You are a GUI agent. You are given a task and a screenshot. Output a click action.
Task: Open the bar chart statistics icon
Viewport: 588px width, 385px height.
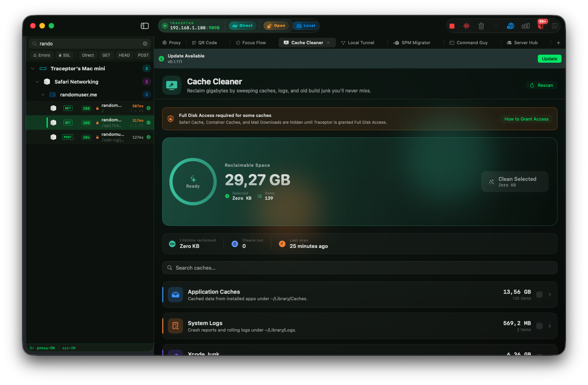[525, 26]
